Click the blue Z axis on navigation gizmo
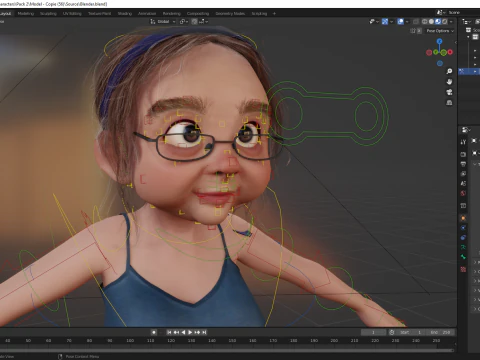This screenshot has height=360, width=480. pyautogui.click(x=440, y=41)
